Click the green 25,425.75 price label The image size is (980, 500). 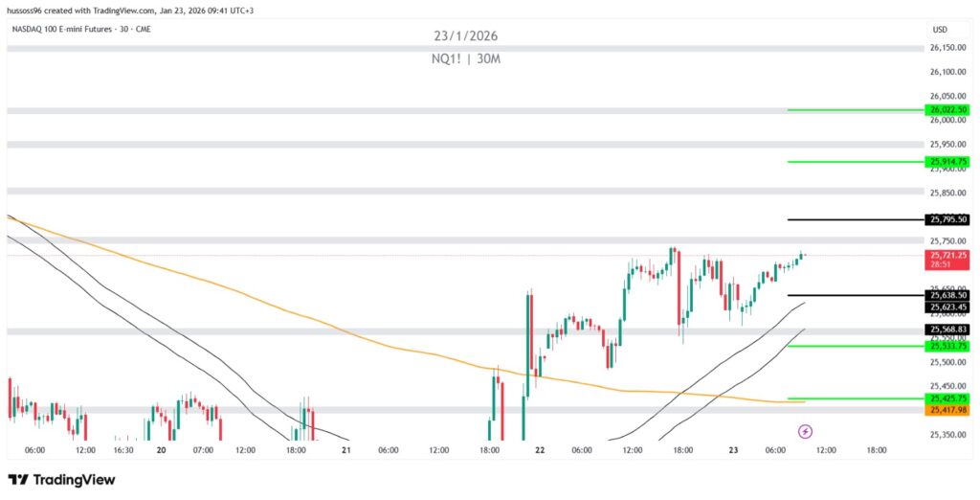pyautogui.click(x=947, y=398)
